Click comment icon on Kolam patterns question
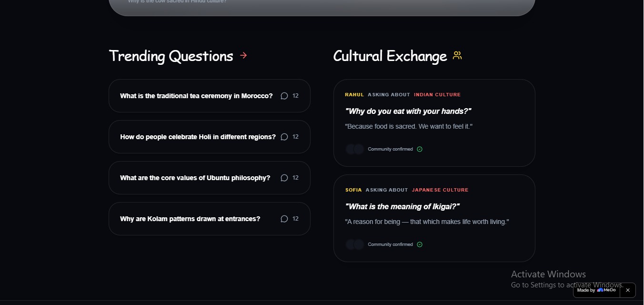This screenshot has width=644, height=305. pos(284,219)
